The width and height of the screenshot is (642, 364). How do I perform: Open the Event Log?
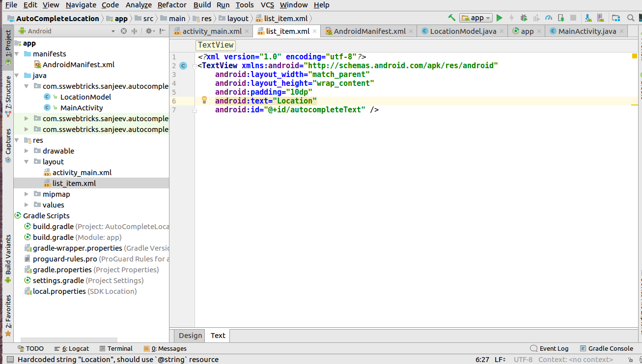549,348
